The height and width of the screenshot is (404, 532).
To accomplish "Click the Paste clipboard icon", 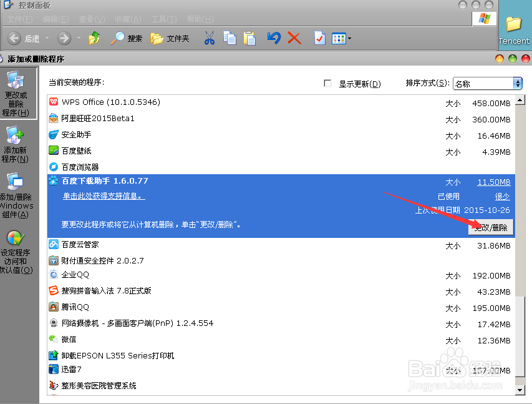I will coord(249,38).
